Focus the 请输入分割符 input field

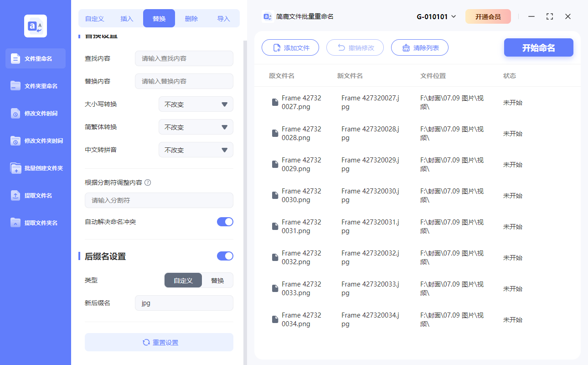point(159,200)
